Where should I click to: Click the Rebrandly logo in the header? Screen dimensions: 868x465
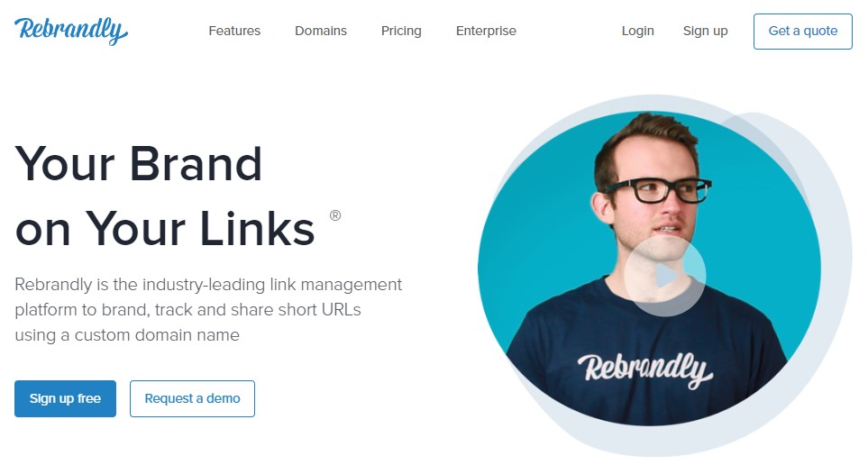tap(71, 30)
